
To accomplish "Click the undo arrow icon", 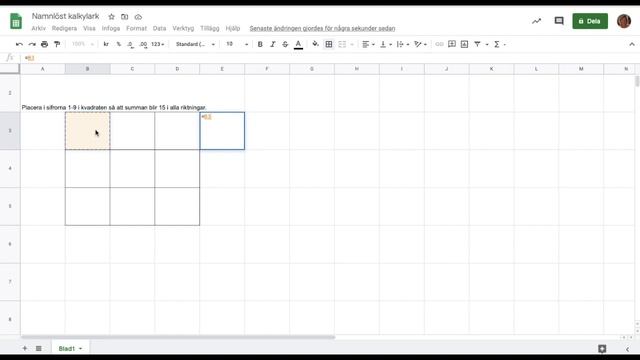I will (19, 44).
